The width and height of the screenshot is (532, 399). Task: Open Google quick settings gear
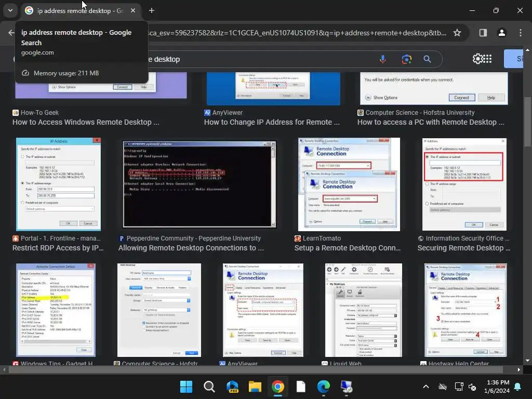click(478, 59)
